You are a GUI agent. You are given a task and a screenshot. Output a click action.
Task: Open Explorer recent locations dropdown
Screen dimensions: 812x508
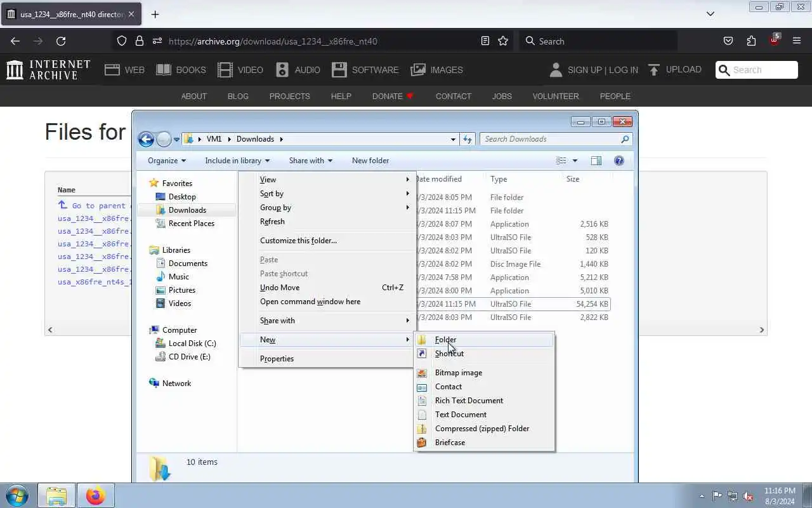click(x=176, y=140)
